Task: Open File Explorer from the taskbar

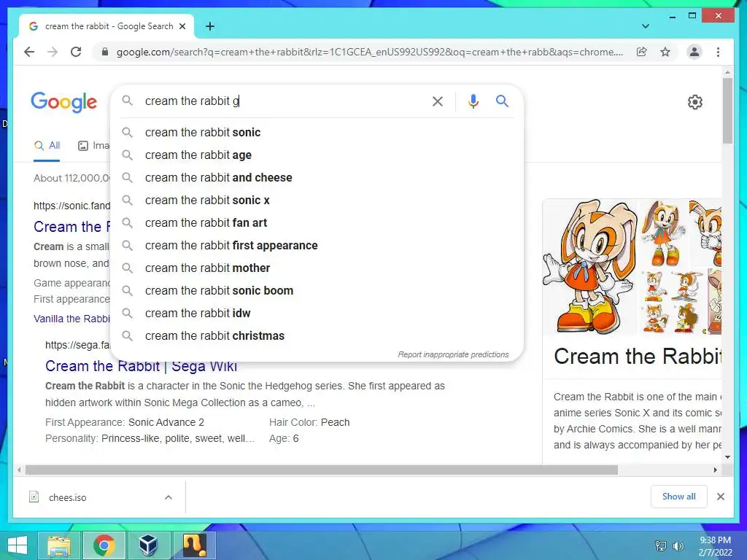Action: click(59, 545)
